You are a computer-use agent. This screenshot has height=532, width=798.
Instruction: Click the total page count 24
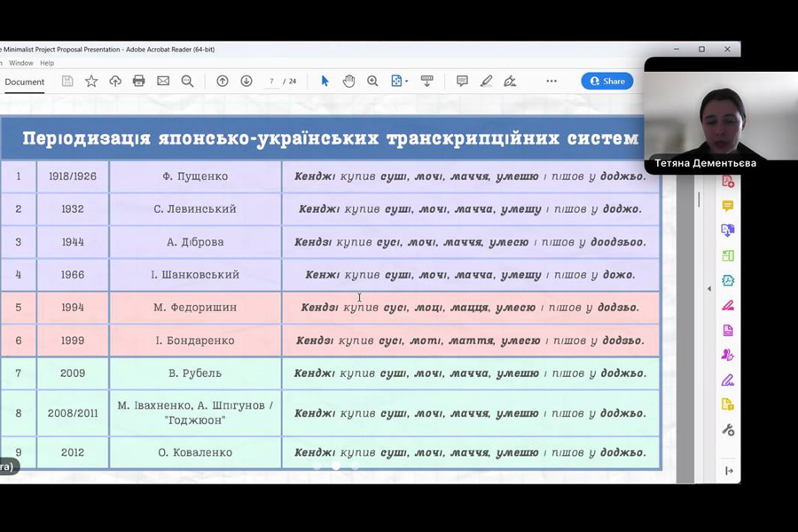tap(293, 81)
